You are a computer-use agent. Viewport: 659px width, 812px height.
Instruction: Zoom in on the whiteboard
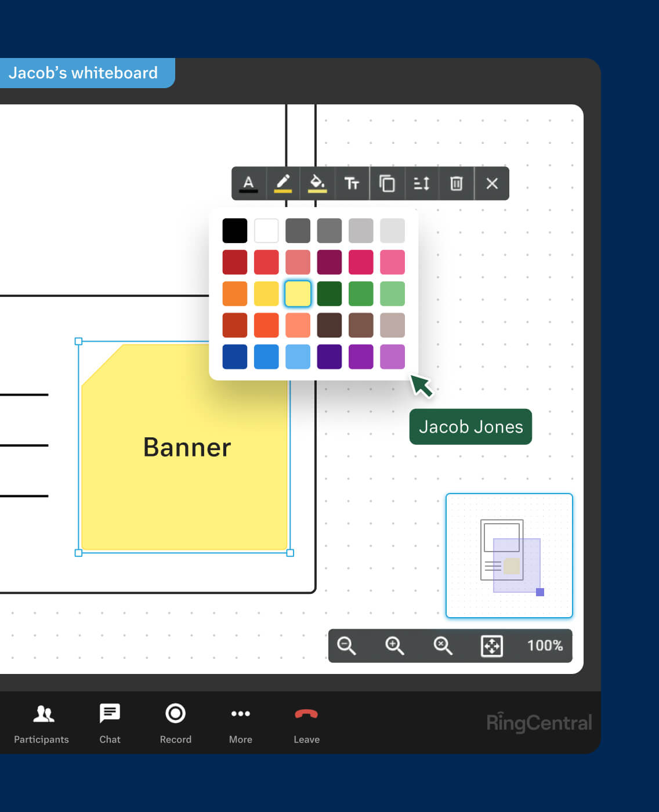[x=394, y=646]
